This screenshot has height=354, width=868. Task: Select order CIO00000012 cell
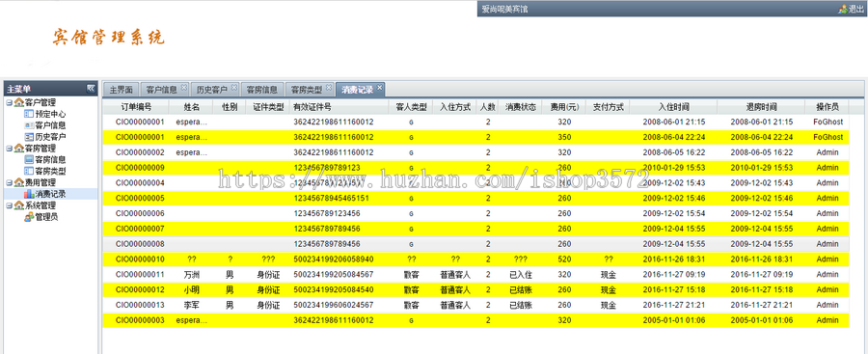(x=140, y=289)
